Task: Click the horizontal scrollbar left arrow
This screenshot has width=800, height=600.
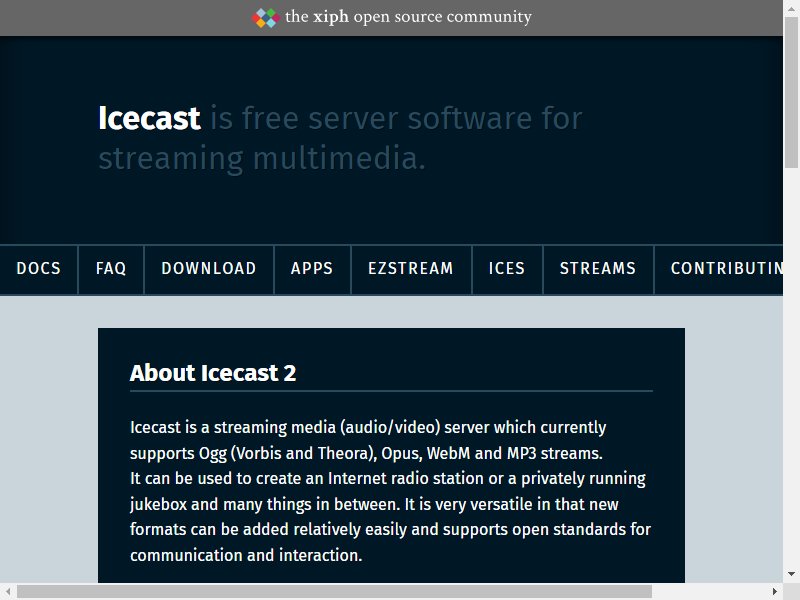Action: pyautogui.click(x=8, y=591)
